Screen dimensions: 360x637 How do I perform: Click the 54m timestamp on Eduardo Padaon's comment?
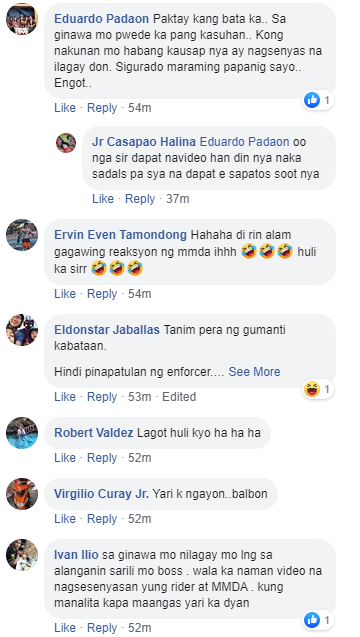(140, 108)
